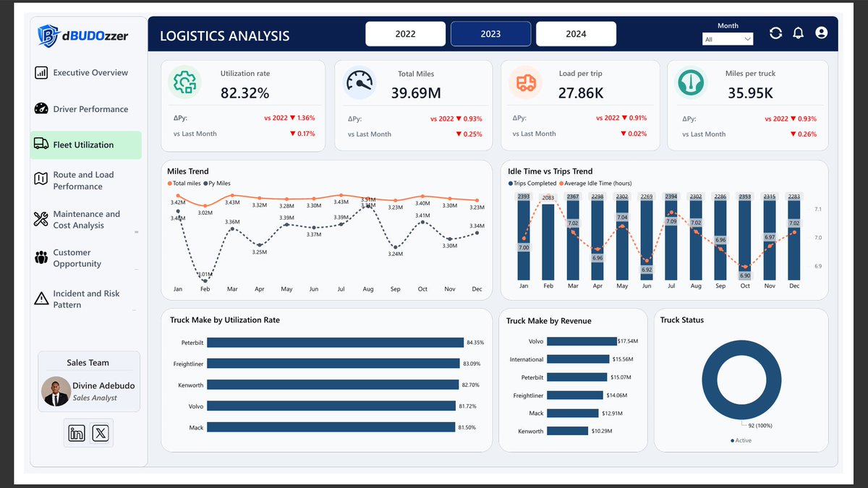
Task: Click the 84.35% Peterbilt label
Action: [x=476, y=342]
